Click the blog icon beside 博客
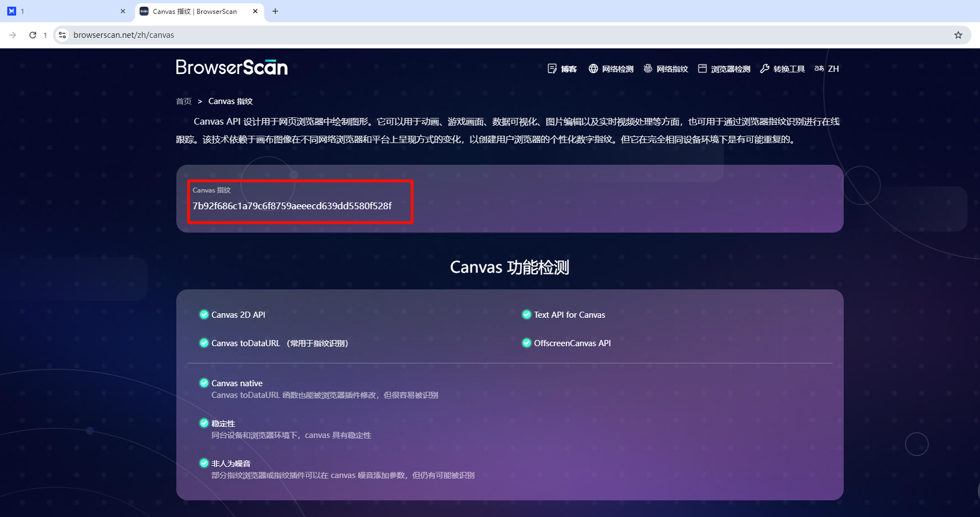Viewport: 980px width, 517px height. coord(552,68)
